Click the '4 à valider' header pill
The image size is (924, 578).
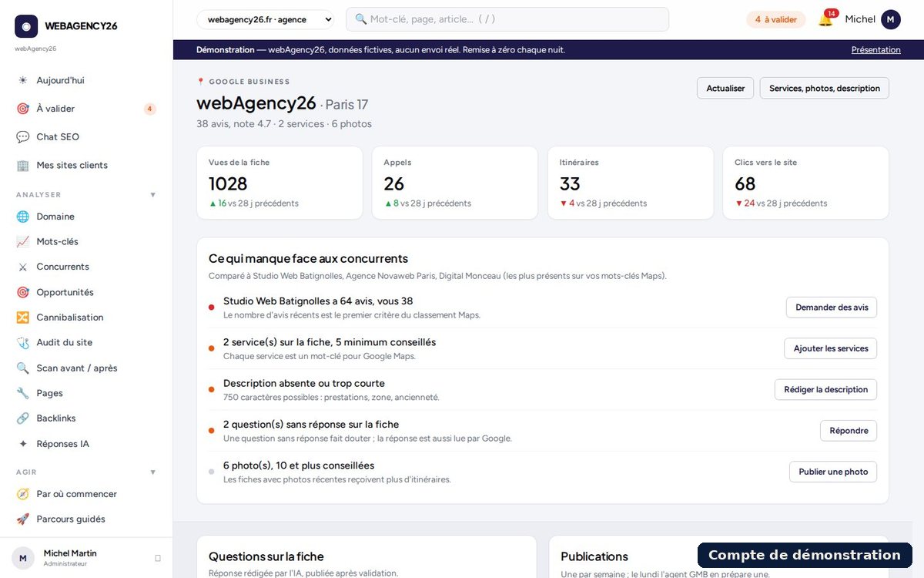click(x=775, y=19)
